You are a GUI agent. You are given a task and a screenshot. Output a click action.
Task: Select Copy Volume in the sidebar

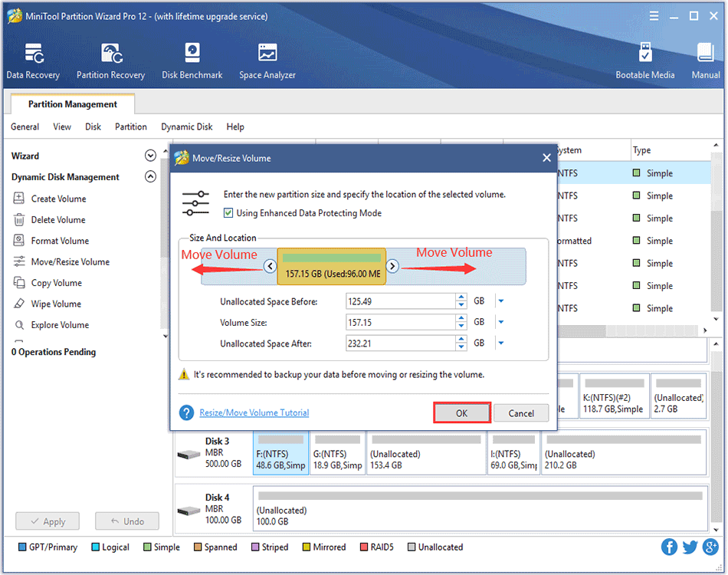pos(57,282)
